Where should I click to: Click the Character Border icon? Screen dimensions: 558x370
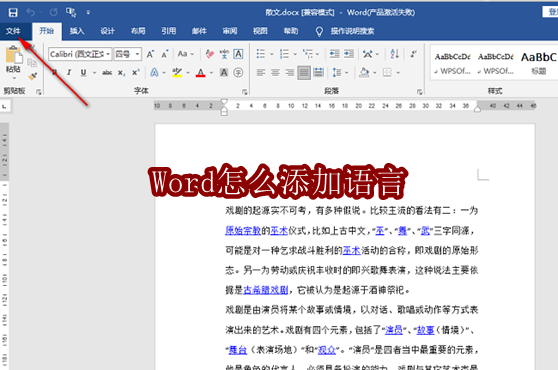tap(238, 54)
